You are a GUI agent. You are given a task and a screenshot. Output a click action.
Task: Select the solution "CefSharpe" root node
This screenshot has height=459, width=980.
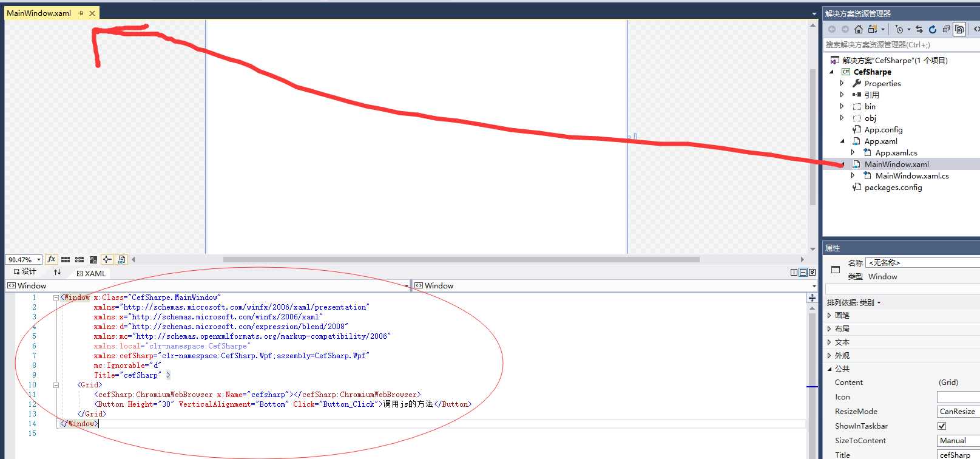coord(894,60)
